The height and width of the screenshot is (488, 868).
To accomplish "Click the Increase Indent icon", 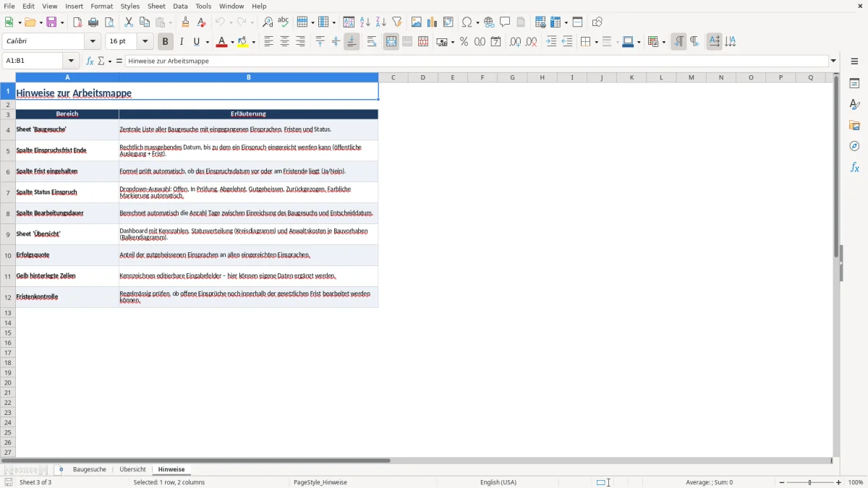I will coord(551,42).
